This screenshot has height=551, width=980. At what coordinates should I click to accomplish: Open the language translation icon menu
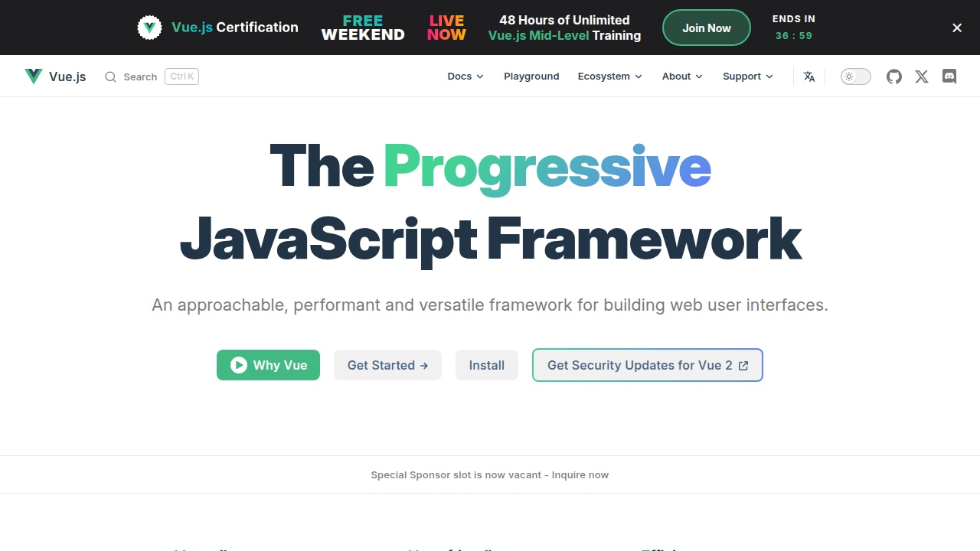(809, 77)
